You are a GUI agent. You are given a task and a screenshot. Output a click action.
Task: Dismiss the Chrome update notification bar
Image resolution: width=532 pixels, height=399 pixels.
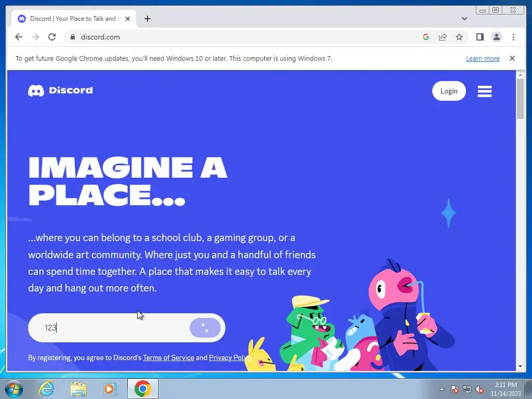click(x=512, y=58)
